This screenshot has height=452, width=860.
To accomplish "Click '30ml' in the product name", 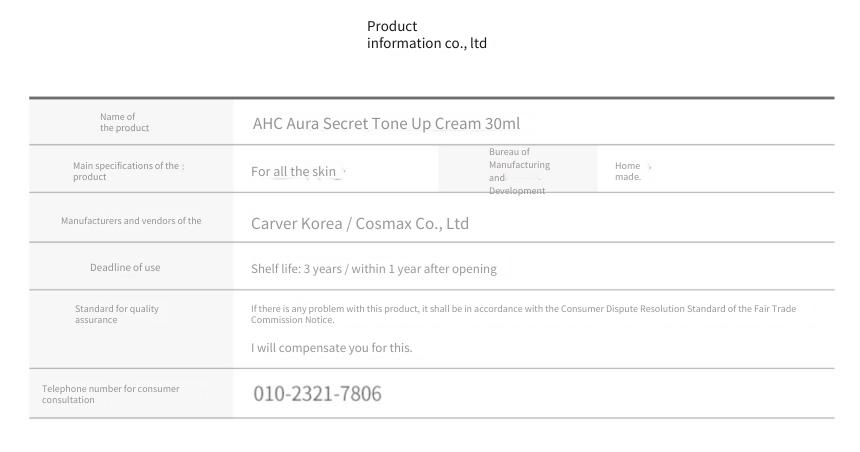I will [502, 123].
